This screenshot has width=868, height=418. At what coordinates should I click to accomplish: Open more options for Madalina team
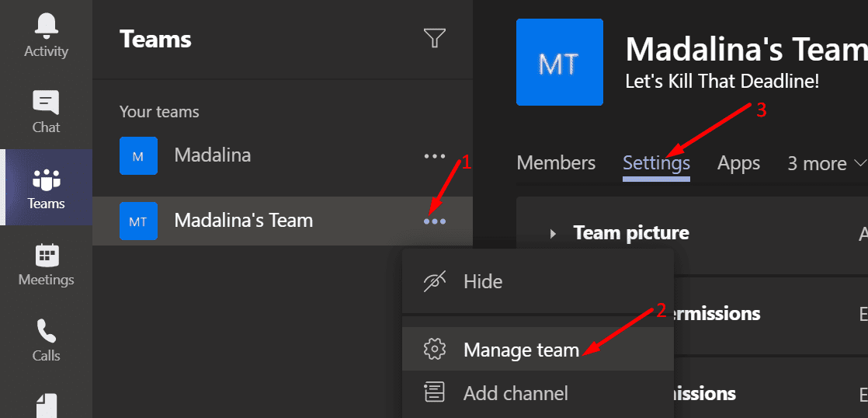[x=435, y=156]
